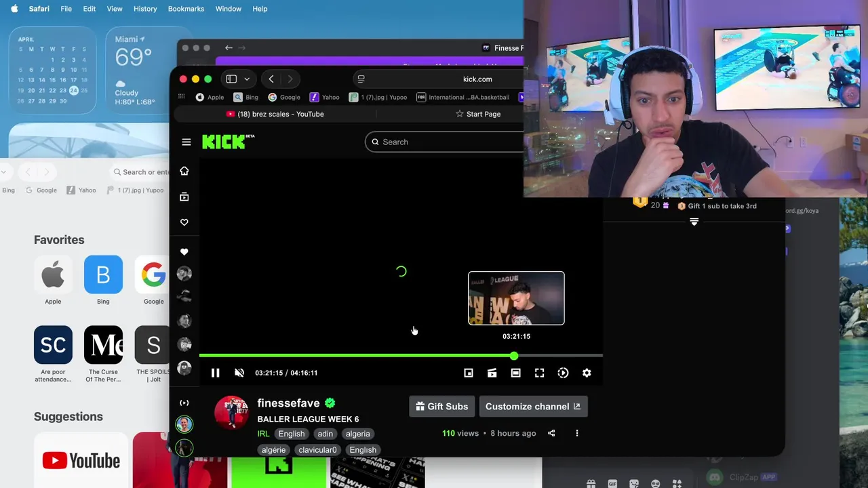Viewport: 868px width, 488px height.
Task: Open Customize channel
Action: click(533, 406)
